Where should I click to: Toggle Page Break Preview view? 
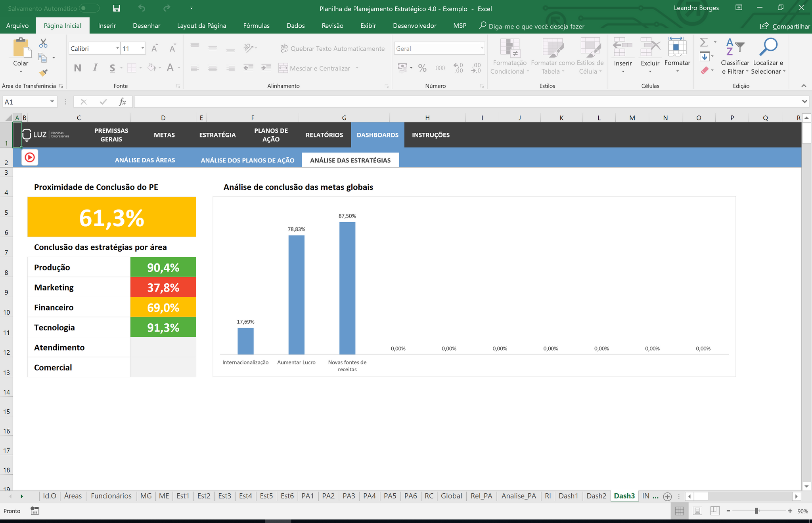click(715, 511)
